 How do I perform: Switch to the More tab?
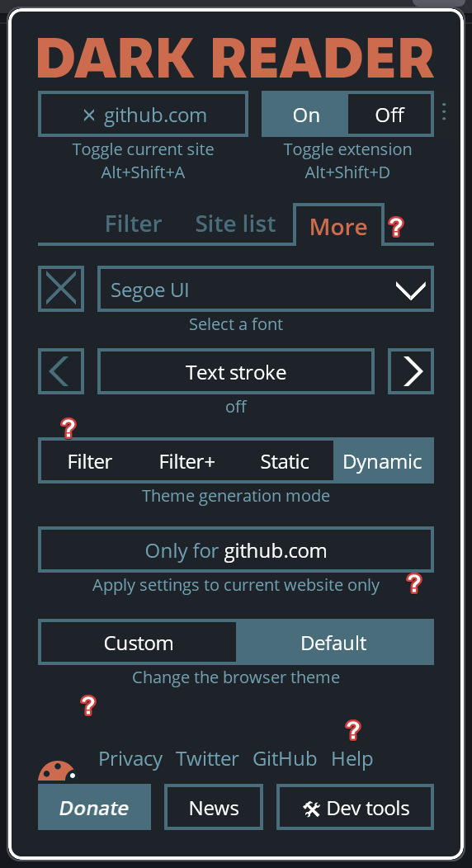point(338,226)
